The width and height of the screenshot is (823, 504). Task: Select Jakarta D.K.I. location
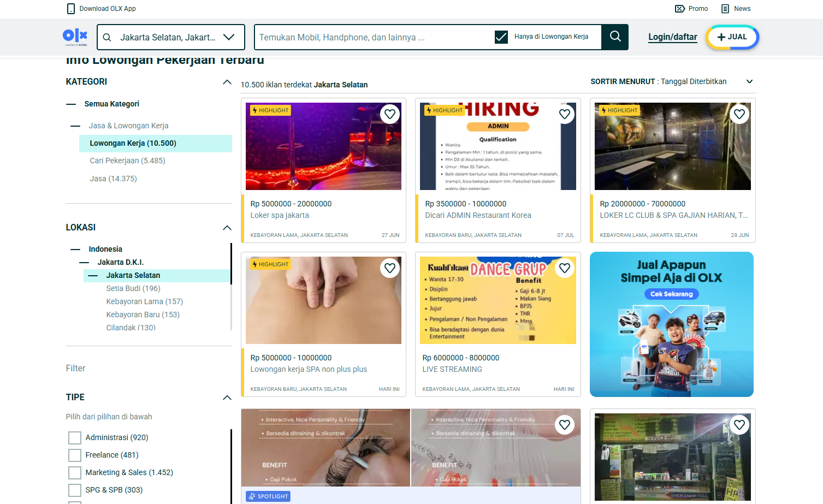[x=120, y=262]
